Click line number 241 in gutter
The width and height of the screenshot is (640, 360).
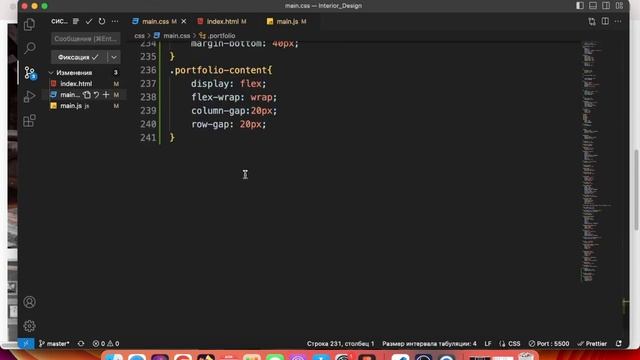point(148,138)
